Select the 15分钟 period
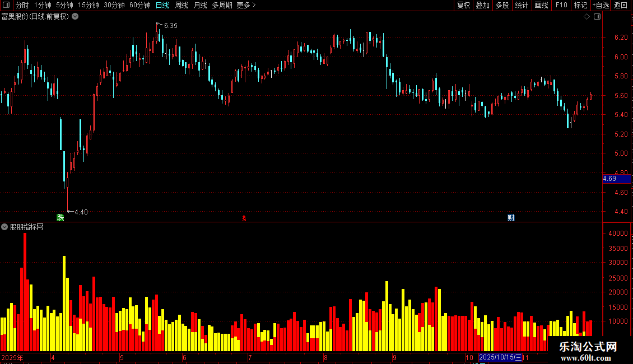Image resolution: width=633 pixels, height=364 pixels. (89, 5)
